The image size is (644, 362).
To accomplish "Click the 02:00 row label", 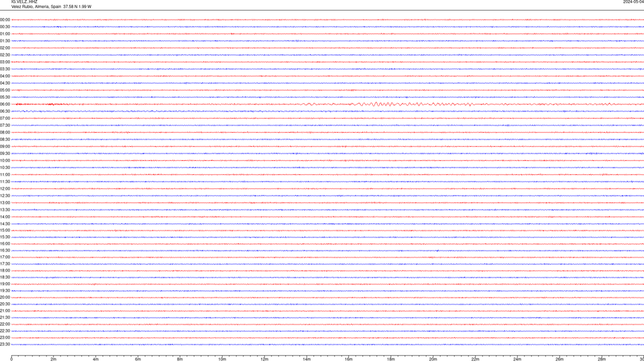I will (x=5, y=48).
